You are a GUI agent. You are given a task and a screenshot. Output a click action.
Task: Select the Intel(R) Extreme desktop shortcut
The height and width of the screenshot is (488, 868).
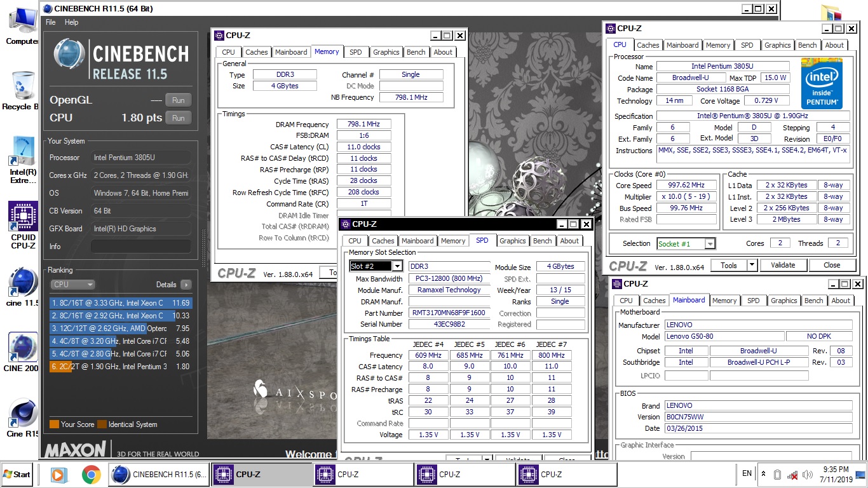(23, 159)
